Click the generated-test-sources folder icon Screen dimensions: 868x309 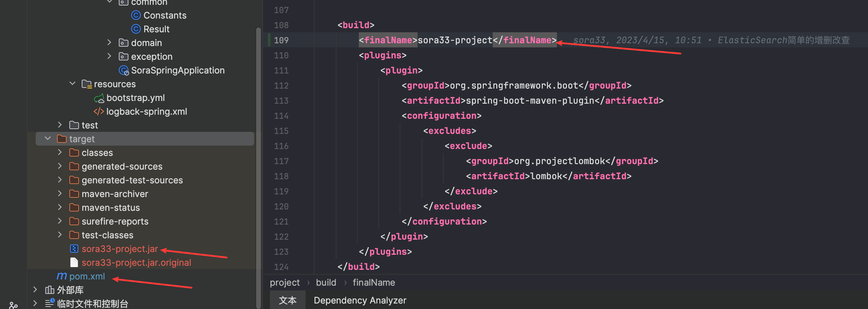tap(74, 180)
